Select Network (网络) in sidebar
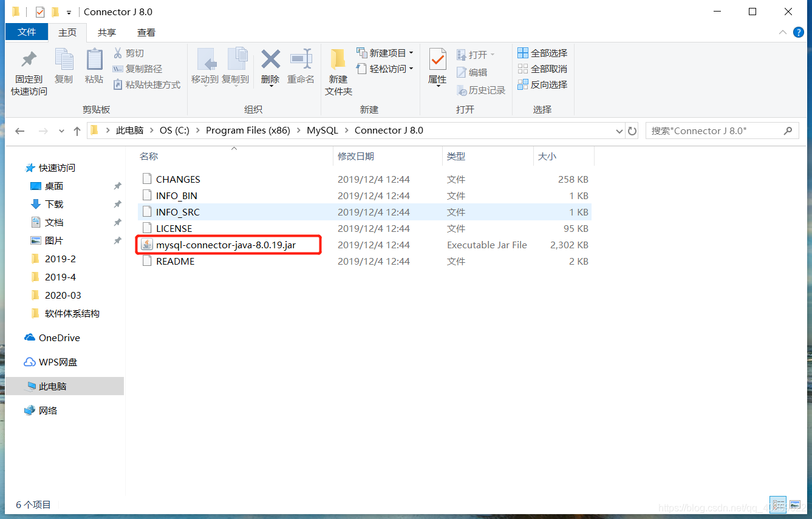 pos(48,411)
